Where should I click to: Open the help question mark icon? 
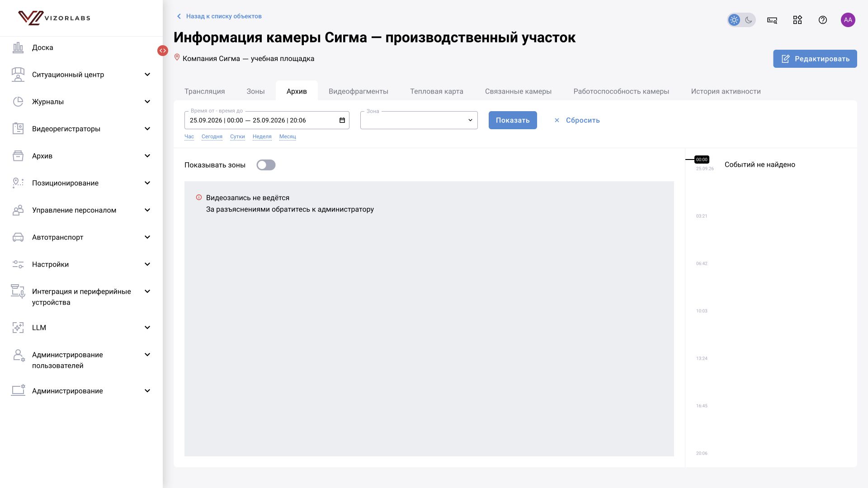[x=823, y=20]
